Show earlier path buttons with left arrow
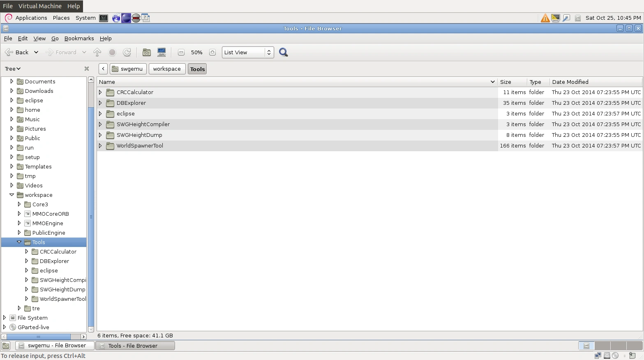The width and height of the screenshot is (644, 360). coord(103,69)
